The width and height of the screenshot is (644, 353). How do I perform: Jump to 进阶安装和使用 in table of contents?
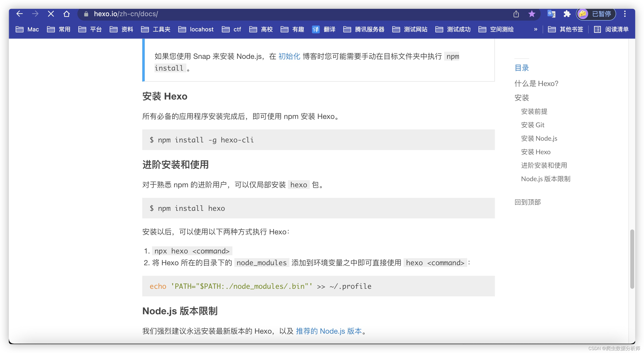click(x=544, y=165)
